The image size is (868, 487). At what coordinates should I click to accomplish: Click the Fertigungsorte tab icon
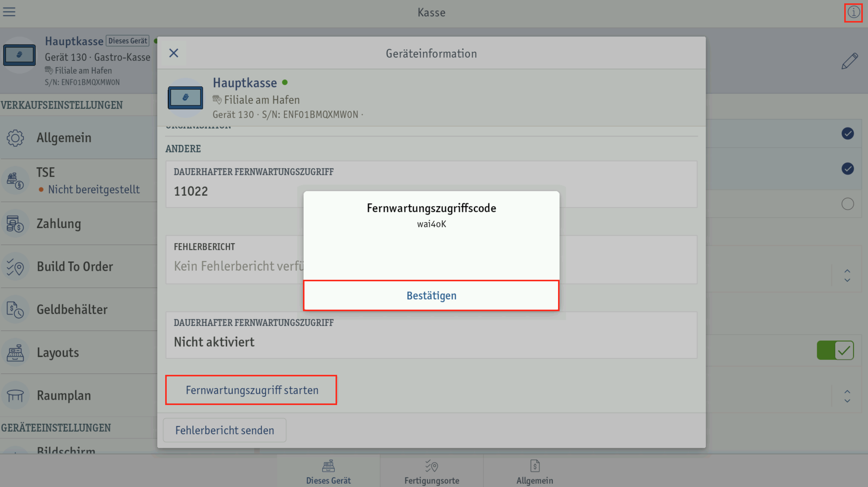point(432,466)
